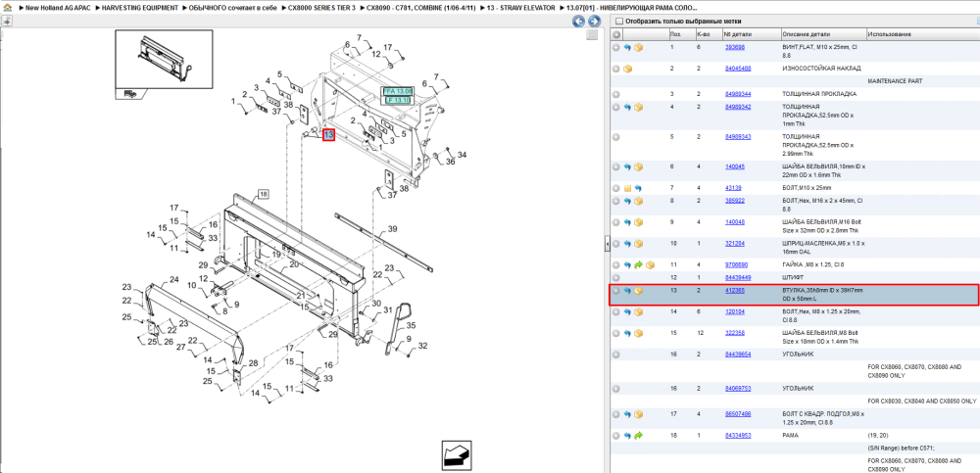Click package icon for part 86507486
Viewport: 980px width, 473px height.
[x=639, y=414]
